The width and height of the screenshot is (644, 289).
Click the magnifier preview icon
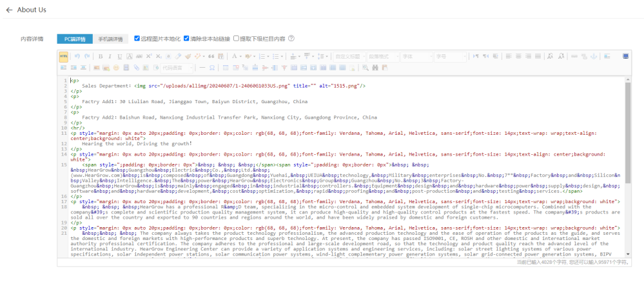click(365, 68)
